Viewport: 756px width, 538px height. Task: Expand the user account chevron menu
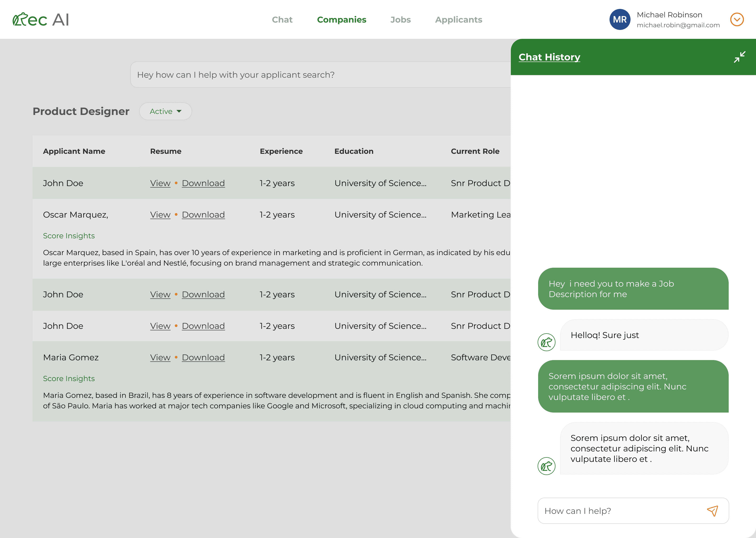pos(737,19)
